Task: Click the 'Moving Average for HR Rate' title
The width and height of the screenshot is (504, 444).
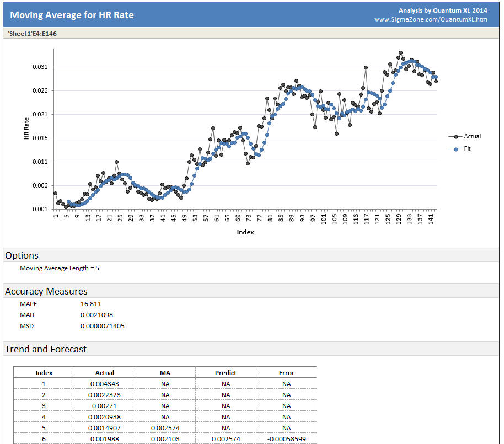Action: tap(72, 15)
